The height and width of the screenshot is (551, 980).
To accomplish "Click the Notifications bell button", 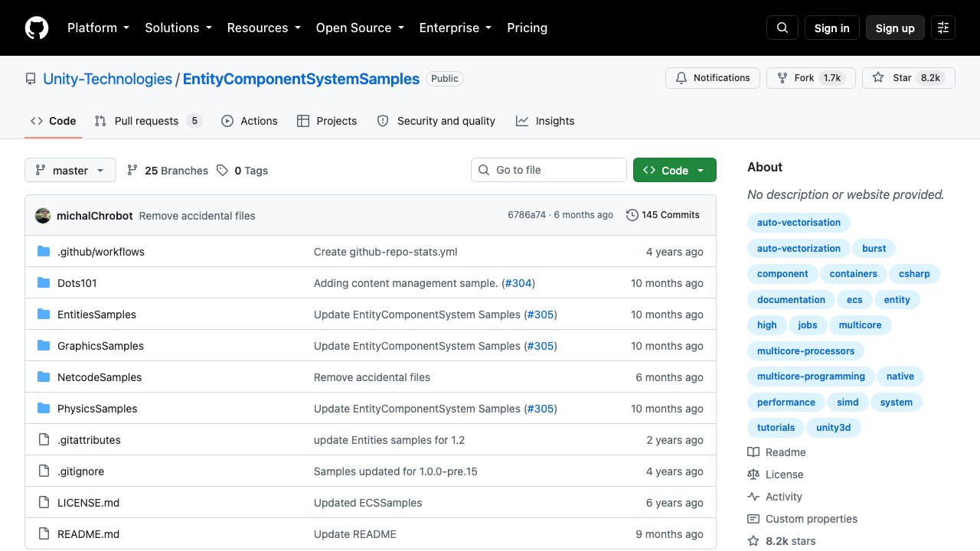I will [x=713, y=78].
